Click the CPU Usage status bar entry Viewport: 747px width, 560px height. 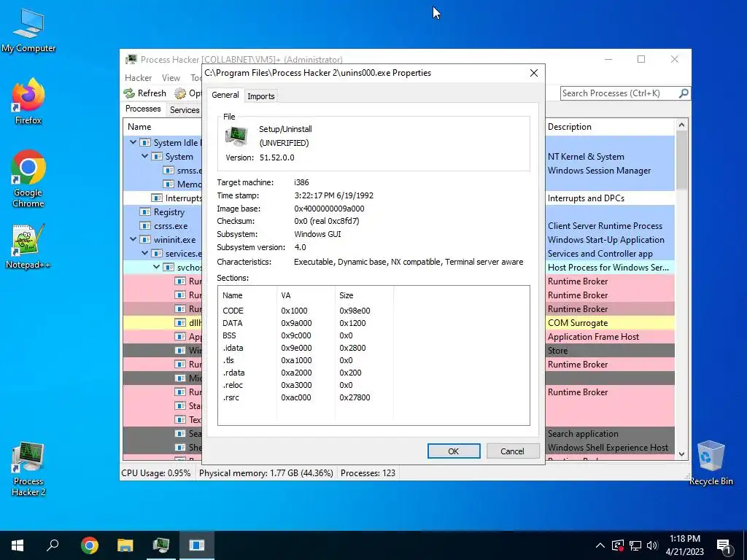click(156, 472)
